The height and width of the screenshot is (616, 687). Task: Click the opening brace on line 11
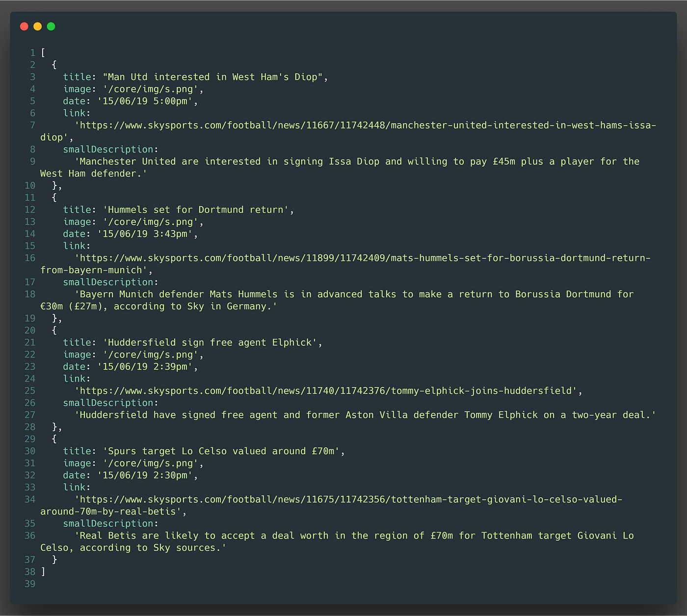pos(54,198)
